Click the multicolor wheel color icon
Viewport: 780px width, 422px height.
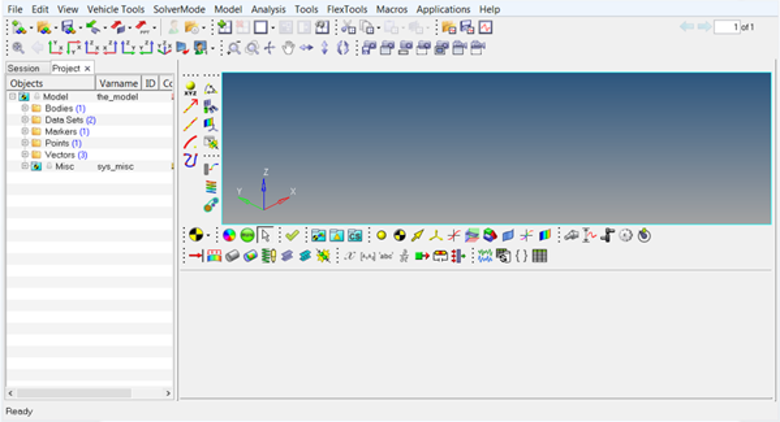click(x=228, y=235)
